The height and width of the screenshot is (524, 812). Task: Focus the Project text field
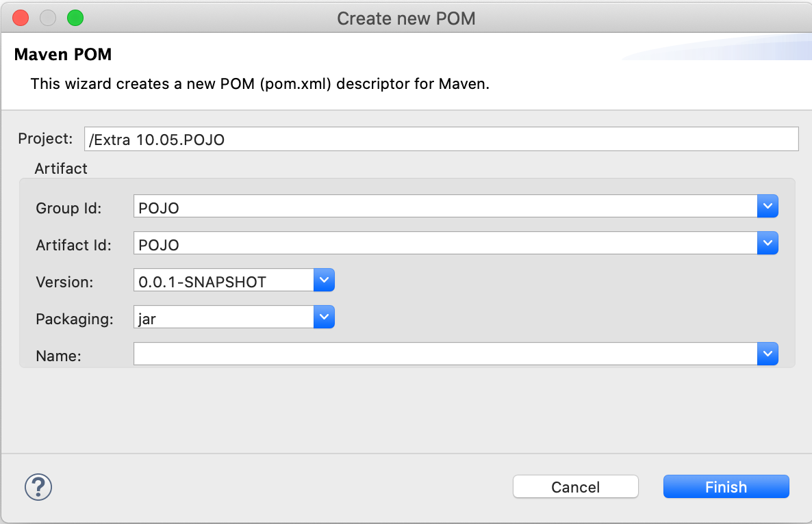coord(441,139)
